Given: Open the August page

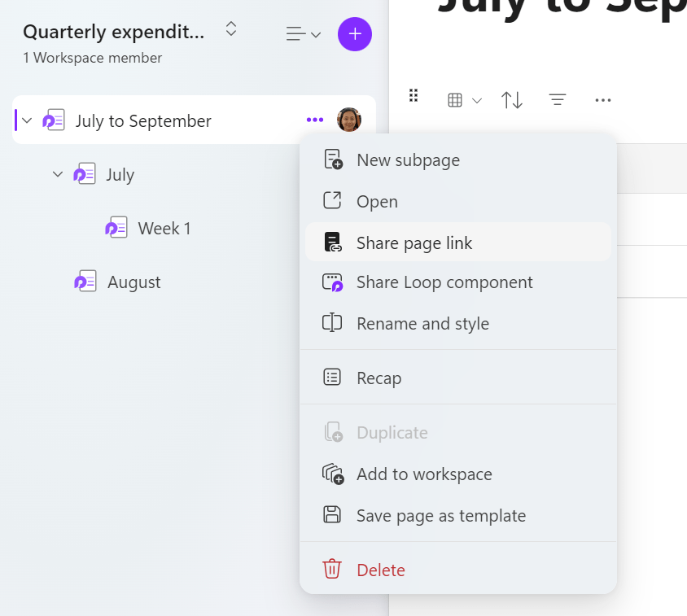Looking at the screenshot, I should click(x=133, y=282).
